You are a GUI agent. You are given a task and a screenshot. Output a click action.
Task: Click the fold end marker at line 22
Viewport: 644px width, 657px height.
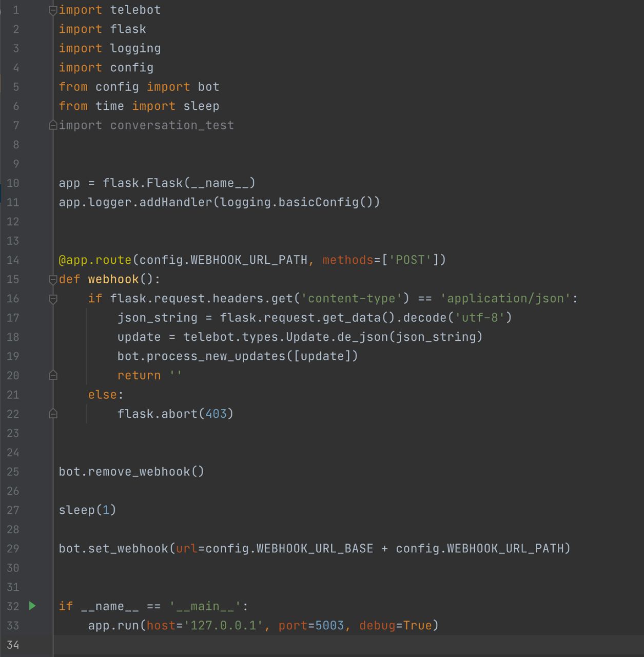point(53,414)
